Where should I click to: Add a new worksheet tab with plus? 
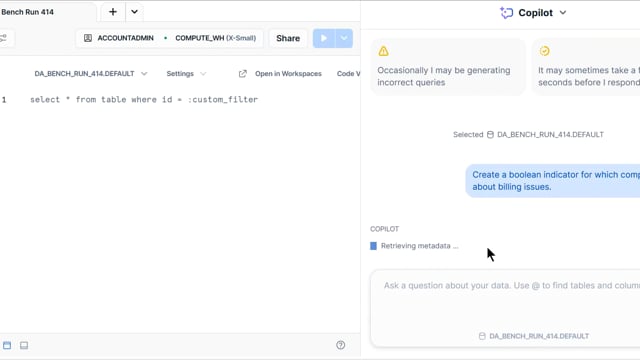click(x=113, y=12)
